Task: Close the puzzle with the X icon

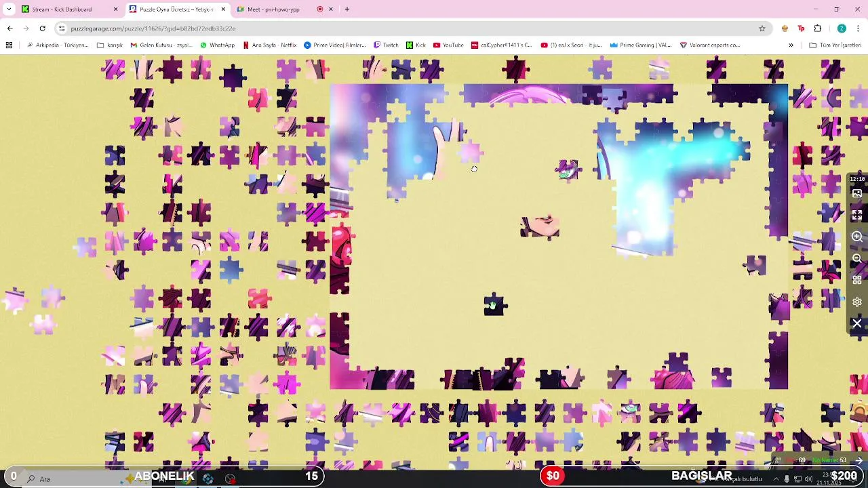Action: tap(857, 324)
